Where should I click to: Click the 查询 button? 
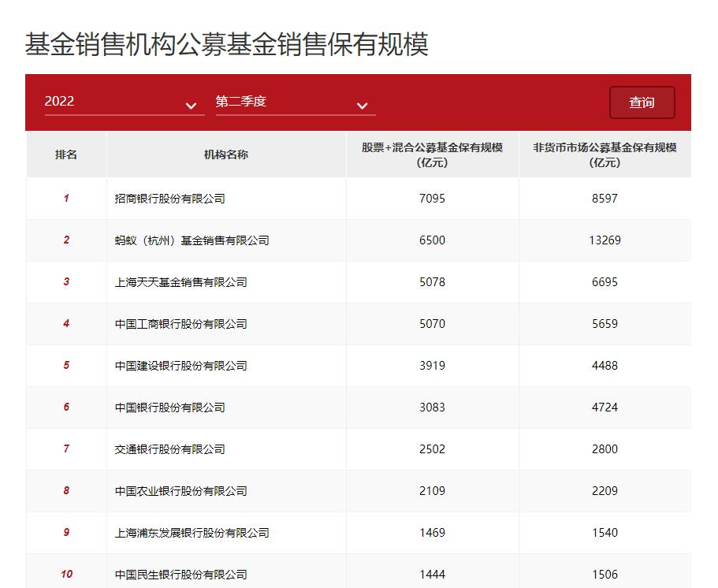click(x=642, y=102)
